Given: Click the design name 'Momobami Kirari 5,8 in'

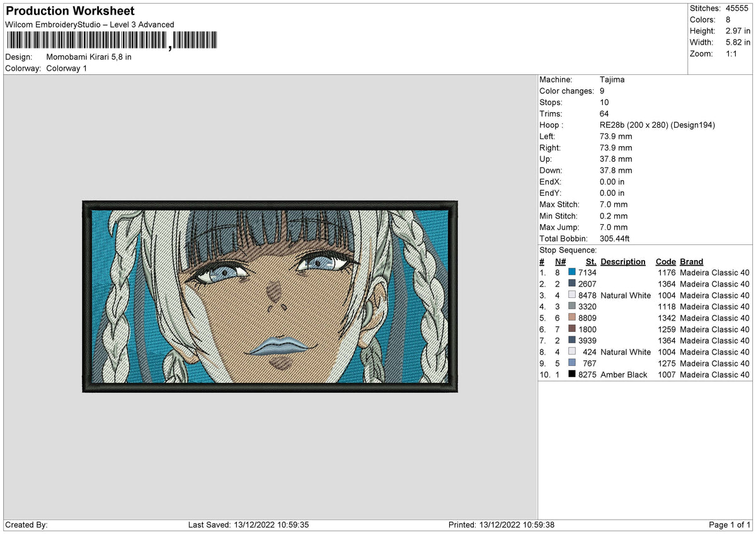Looking at the screenshot, I should coord(89,57).
